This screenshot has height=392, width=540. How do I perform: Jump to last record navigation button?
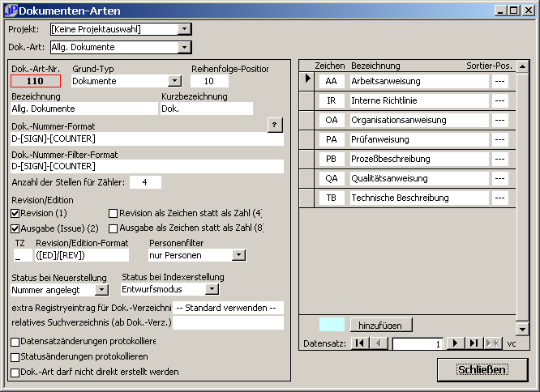coord(474,343)
